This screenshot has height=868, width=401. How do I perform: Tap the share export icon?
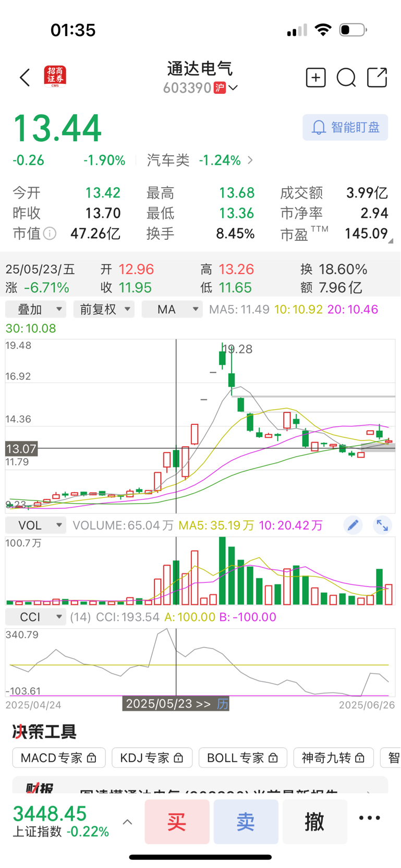coord(377,78)
